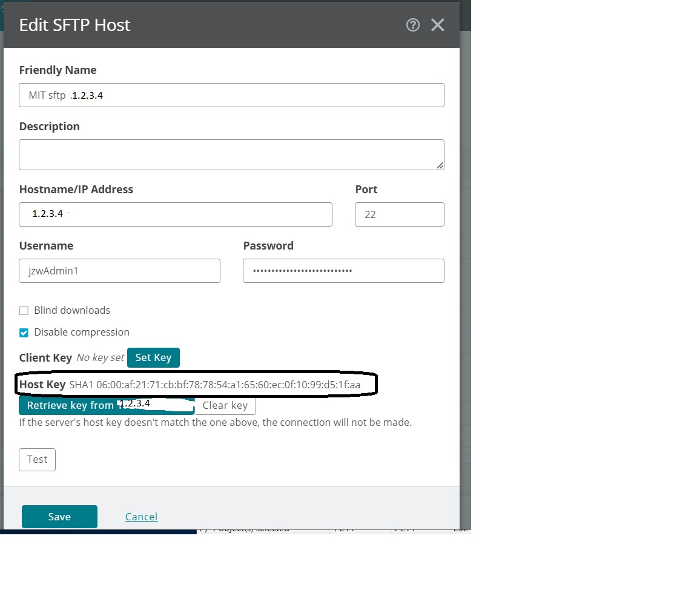Enable the Blind downloads checkbox
The image size is (700, 590).
tap(24, 311)
